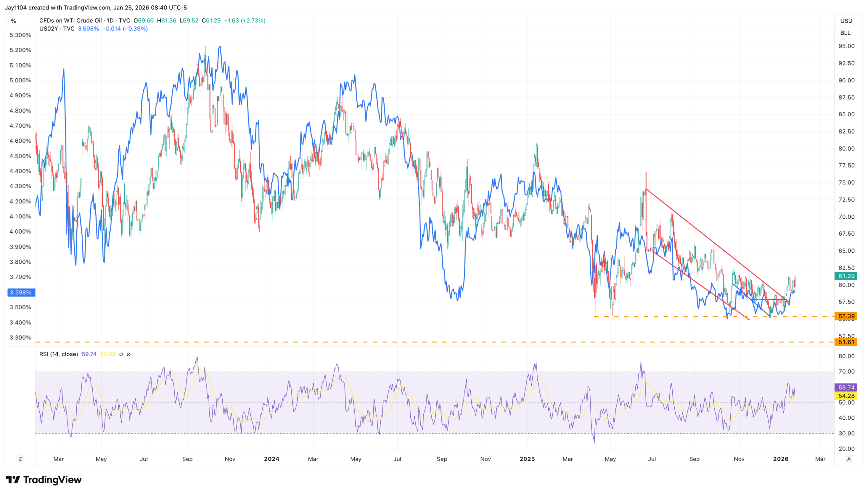Click the RSI (14, close) legend title
868x494 pixels.
58,354
